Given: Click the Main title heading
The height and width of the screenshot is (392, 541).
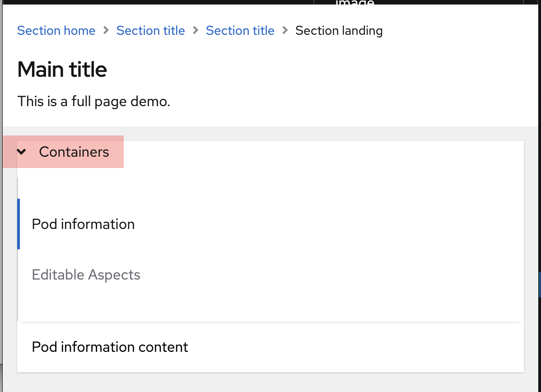Looking at the screenshot, I should pyautogui.click(x=62, y=70).
